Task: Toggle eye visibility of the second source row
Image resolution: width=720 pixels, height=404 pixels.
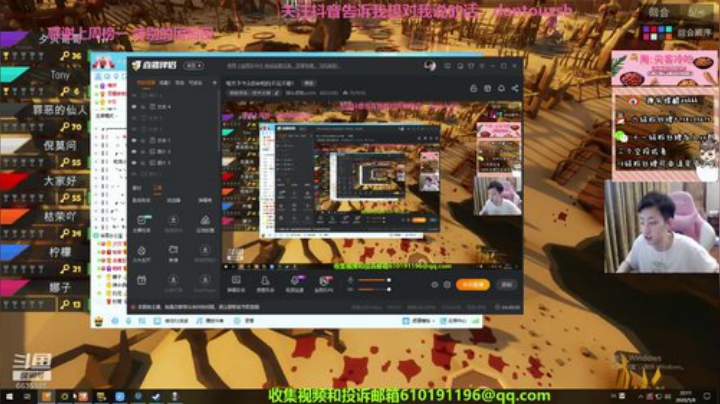Action: pos(134,107)
